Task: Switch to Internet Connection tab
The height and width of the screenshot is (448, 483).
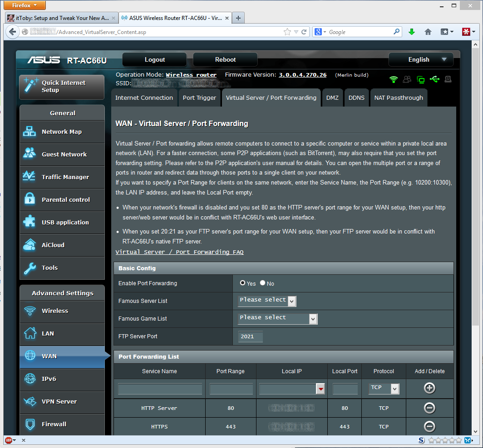Action: pyautogui.click(x=144, y=98)
